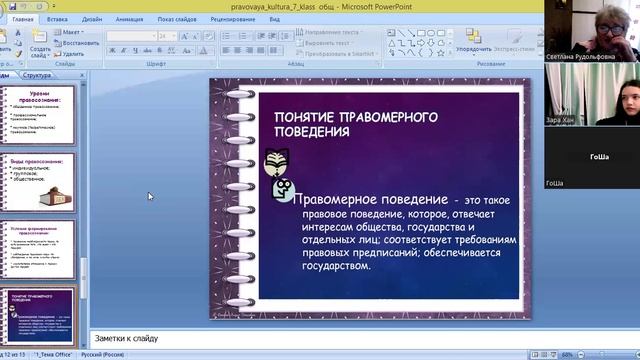Toggle align text right
The image size is (640, 360).
249,51
